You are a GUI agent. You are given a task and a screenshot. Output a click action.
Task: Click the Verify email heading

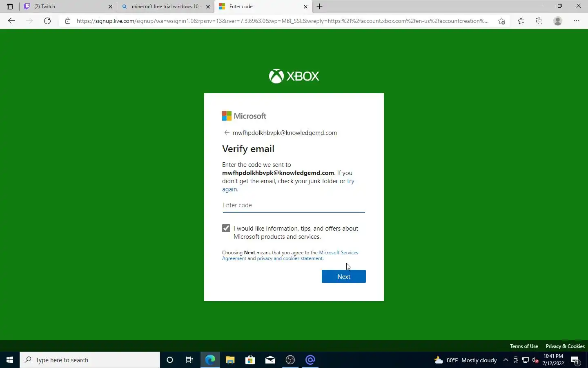coord(248,149)
